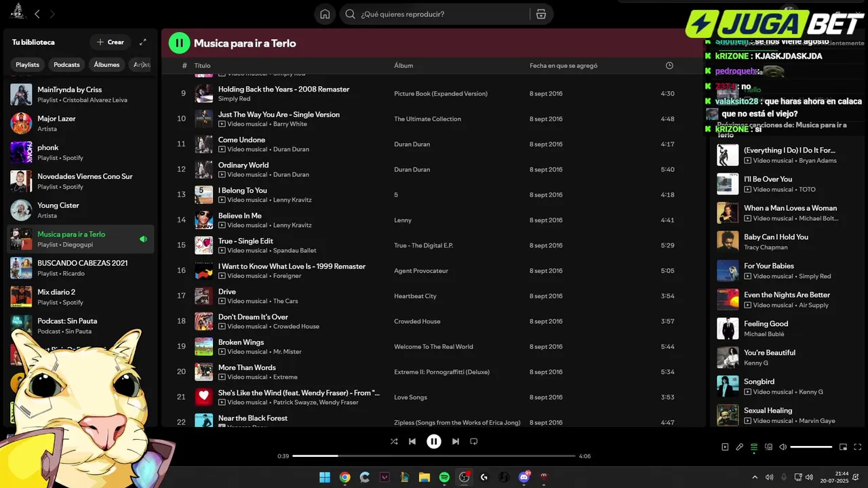Show hidden system tray icons

point(755,477)
